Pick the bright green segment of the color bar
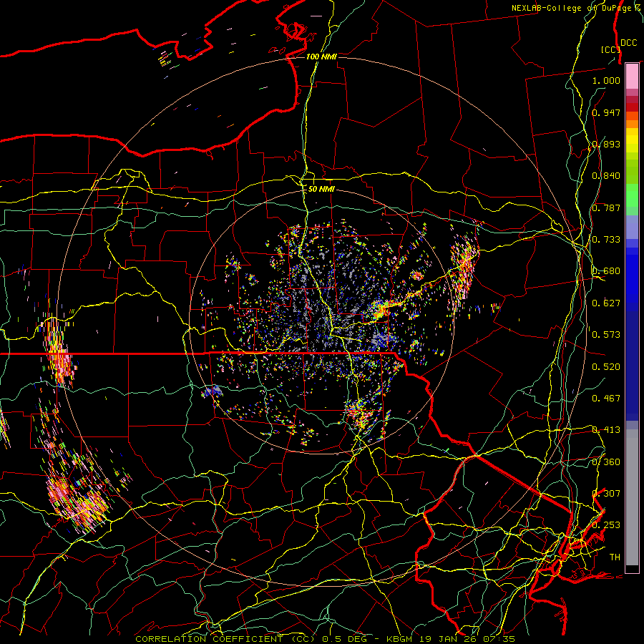The width and height of the screenshot is (644, 644). [x=632, y=195]
